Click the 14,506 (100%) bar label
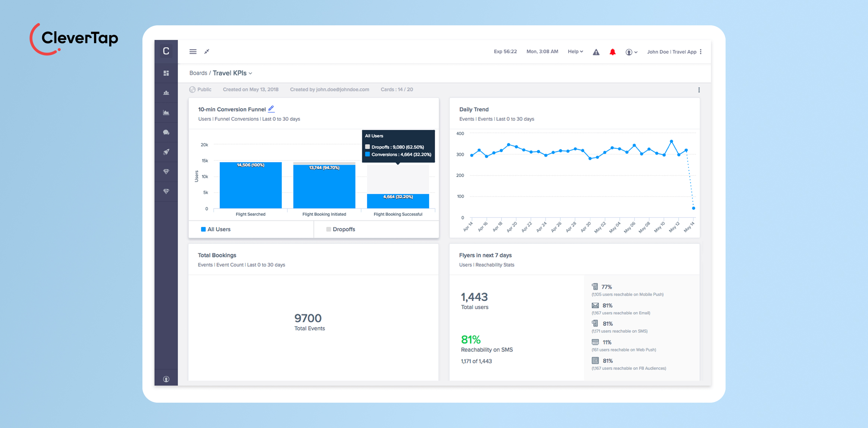Image resolution: width=868 pixels, height=428 pixels. tap(251, 165)
